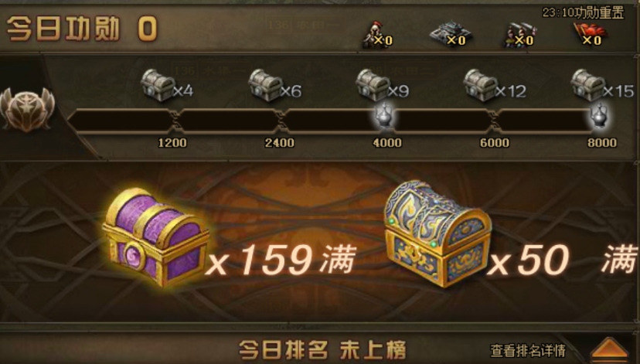Image resolution: width=640 pixels, height=364 pixels.
Task: Click the 23:10功勋重置 reset timer text
Action: 583,12
